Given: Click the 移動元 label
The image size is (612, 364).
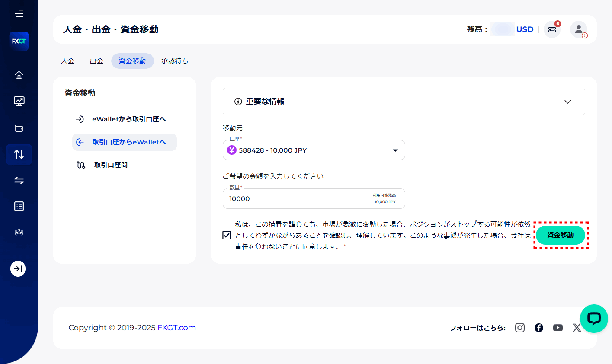Looking at the screenshot, I should click(233, 128).
